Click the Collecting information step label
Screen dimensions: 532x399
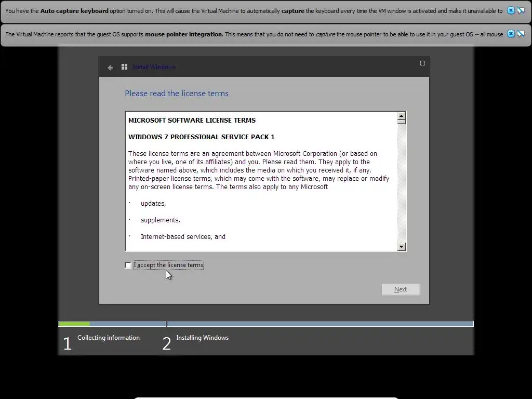click(109, 338)
